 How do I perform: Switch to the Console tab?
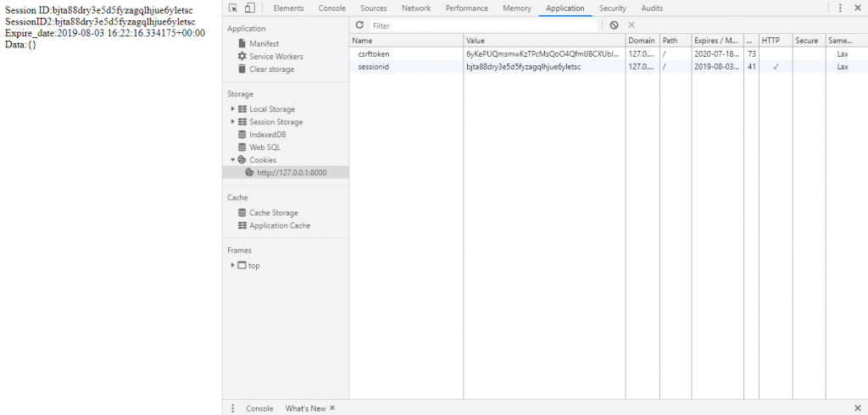[332, 8]
